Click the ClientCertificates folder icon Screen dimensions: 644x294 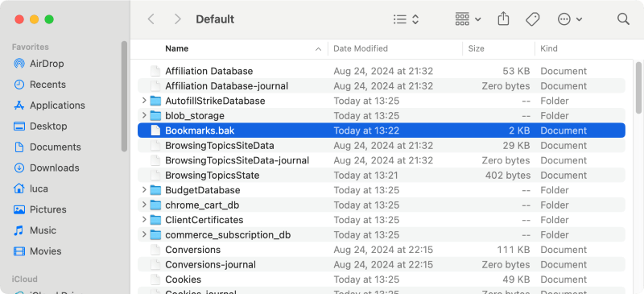point(155,220)
